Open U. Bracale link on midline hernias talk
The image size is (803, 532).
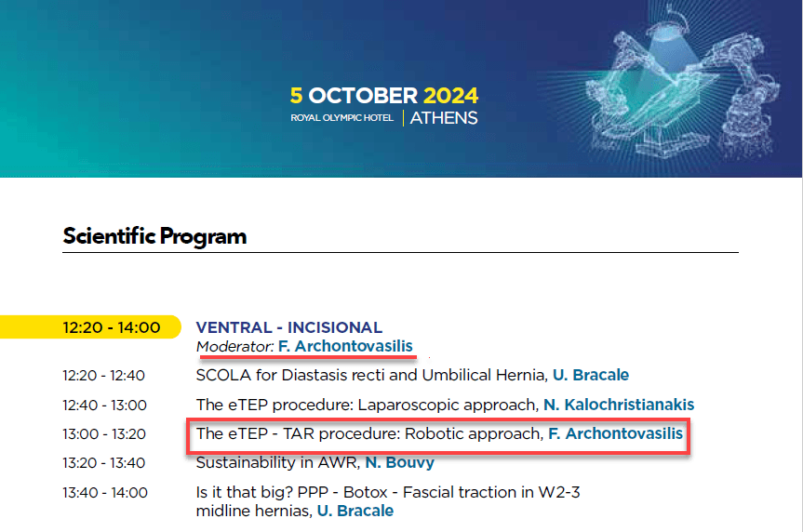tap(355, 511)
